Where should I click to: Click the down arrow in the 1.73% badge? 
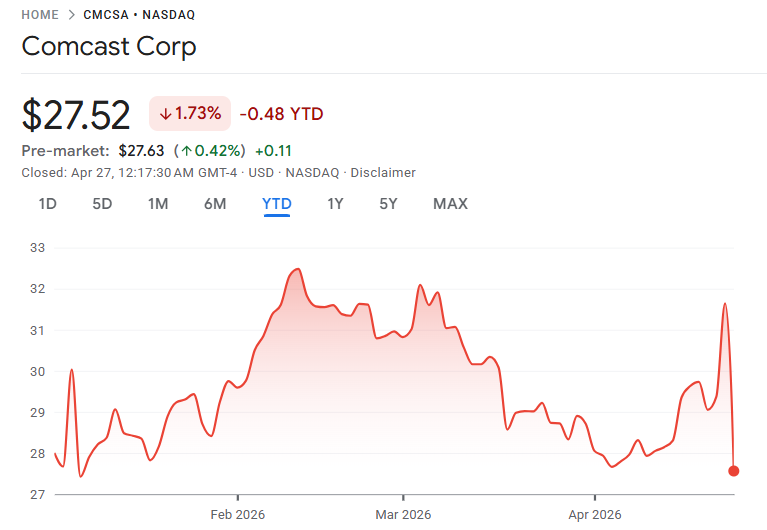(165, 114)
